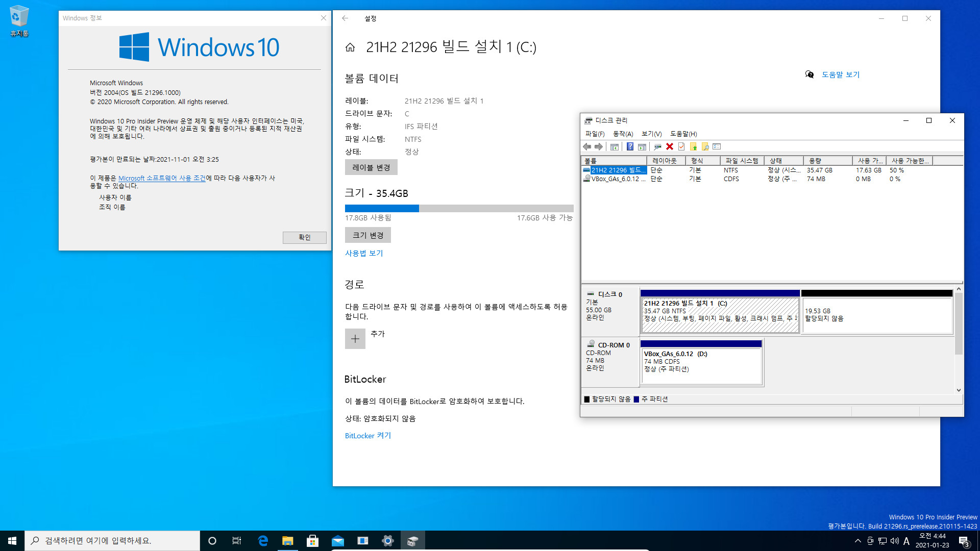Open Microsoft Store from taskbar
This screenshot has height=551, width=980.
pos(313,541)
